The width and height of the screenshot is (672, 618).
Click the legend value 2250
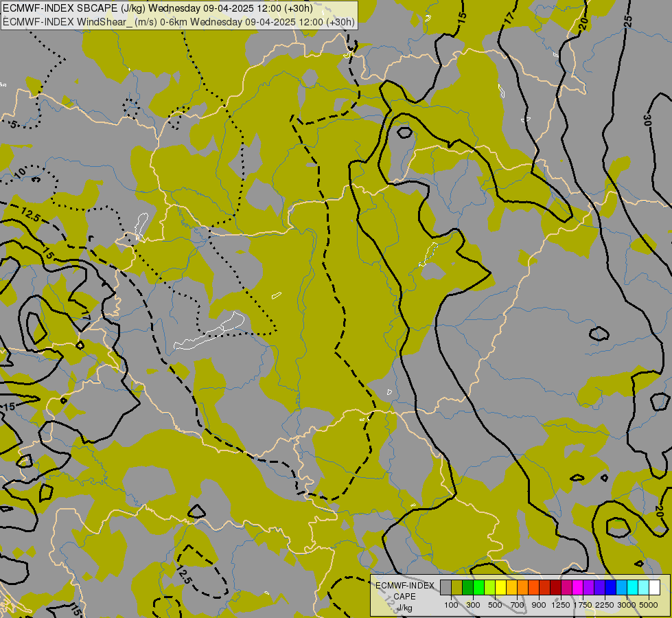point(605,605)
